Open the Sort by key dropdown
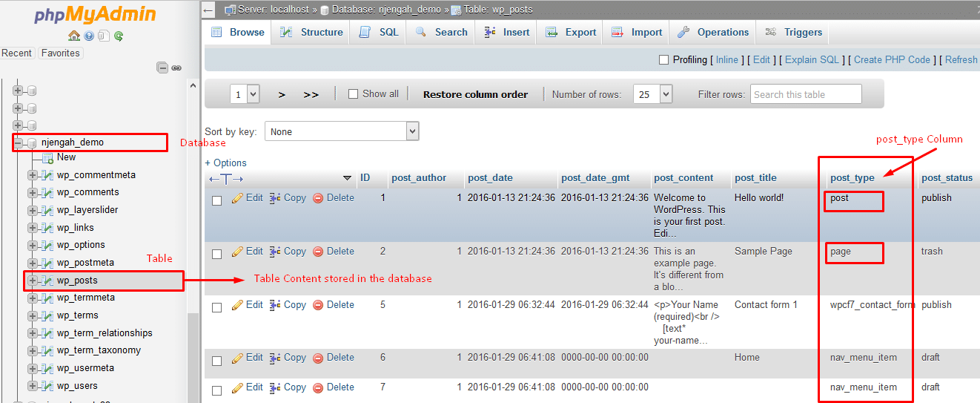 coord(342,131)
